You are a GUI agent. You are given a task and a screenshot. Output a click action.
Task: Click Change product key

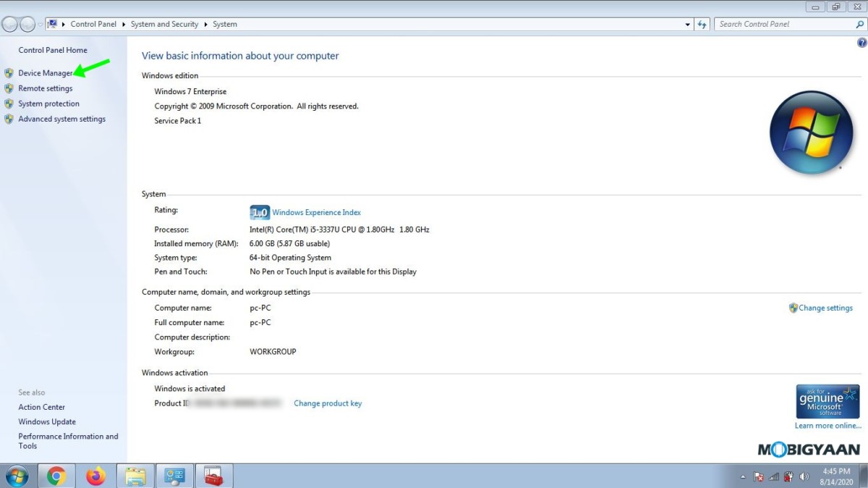(x=328, y=403)
